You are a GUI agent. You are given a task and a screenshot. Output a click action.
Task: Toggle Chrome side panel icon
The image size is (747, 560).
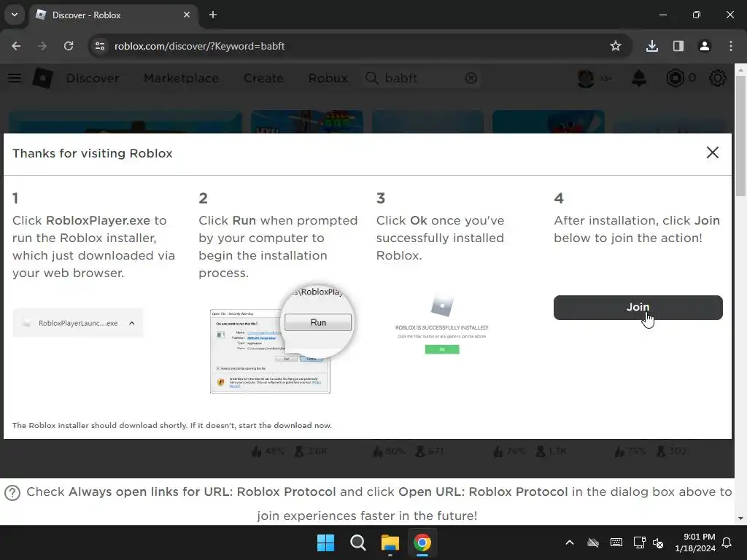tap(678, 46)
